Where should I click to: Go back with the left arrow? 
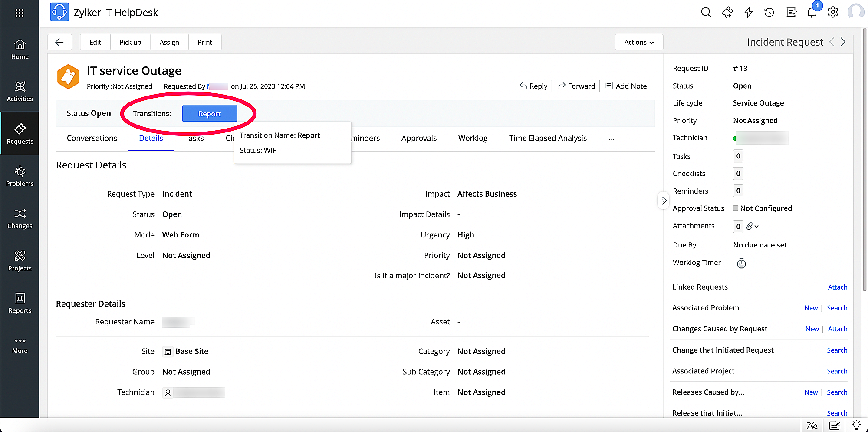click(59, 42)
